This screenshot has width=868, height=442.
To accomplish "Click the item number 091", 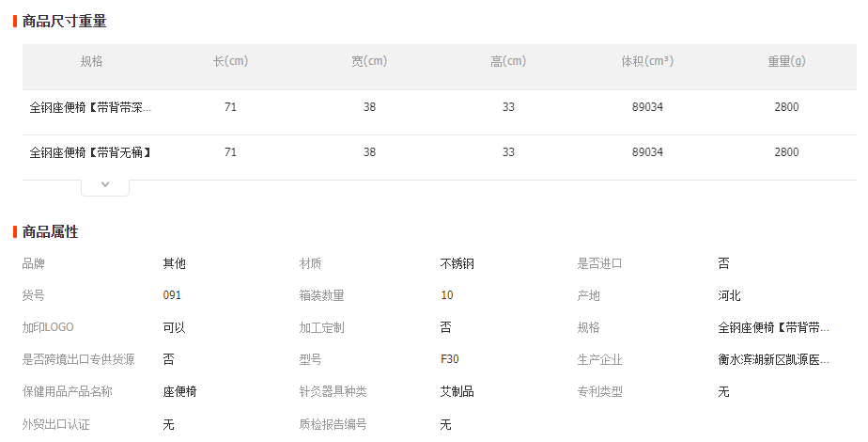I will click(172, 295).
